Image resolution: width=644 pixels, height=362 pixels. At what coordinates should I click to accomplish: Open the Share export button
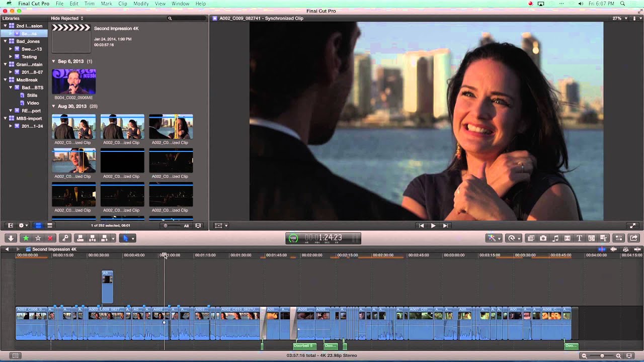633,238
